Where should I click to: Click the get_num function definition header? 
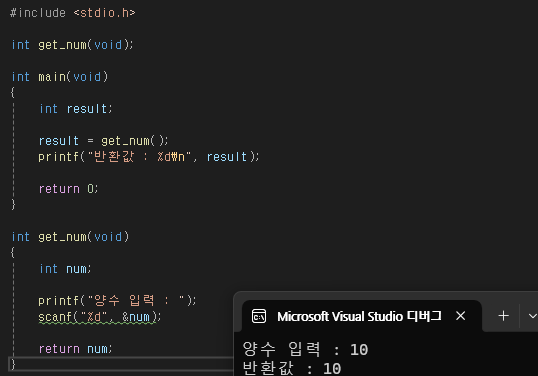(x=70, y=237)
